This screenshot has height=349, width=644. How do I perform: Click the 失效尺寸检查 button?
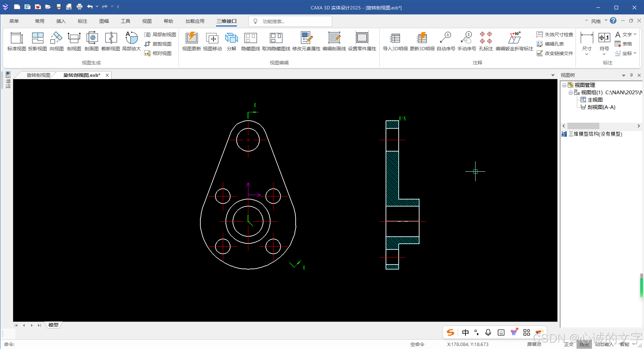point(555,35)
